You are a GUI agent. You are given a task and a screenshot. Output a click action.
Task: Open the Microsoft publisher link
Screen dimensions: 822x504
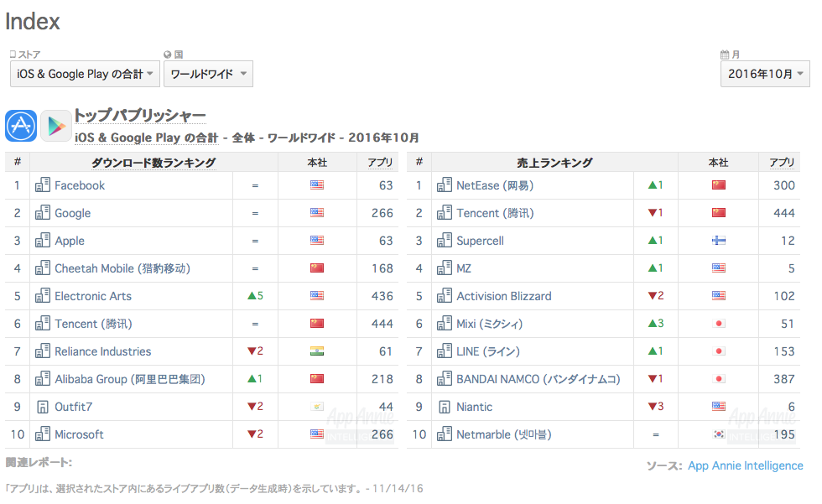[x=79, y=435]
